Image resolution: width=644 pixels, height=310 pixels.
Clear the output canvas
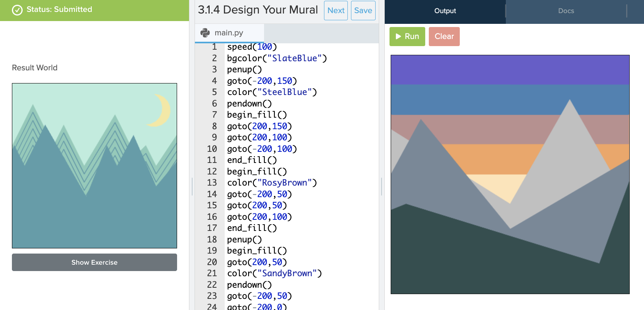click(444, 37)
